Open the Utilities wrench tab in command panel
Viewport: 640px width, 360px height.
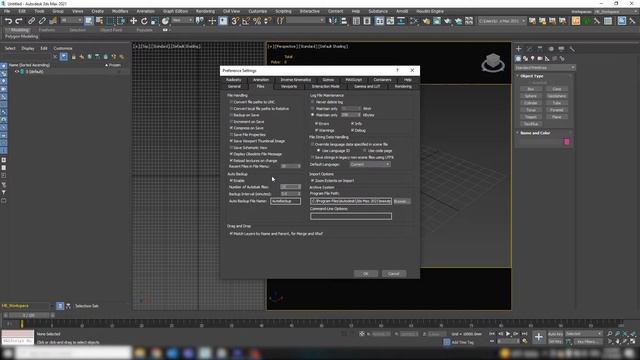(x=572, y=49)
